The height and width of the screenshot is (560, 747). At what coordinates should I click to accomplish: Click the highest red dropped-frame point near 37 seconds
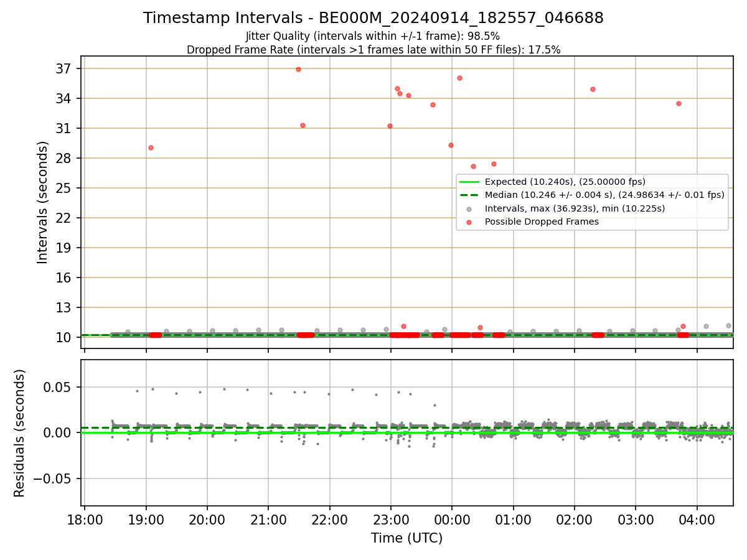pyautogui.click(x=298, y=69)
